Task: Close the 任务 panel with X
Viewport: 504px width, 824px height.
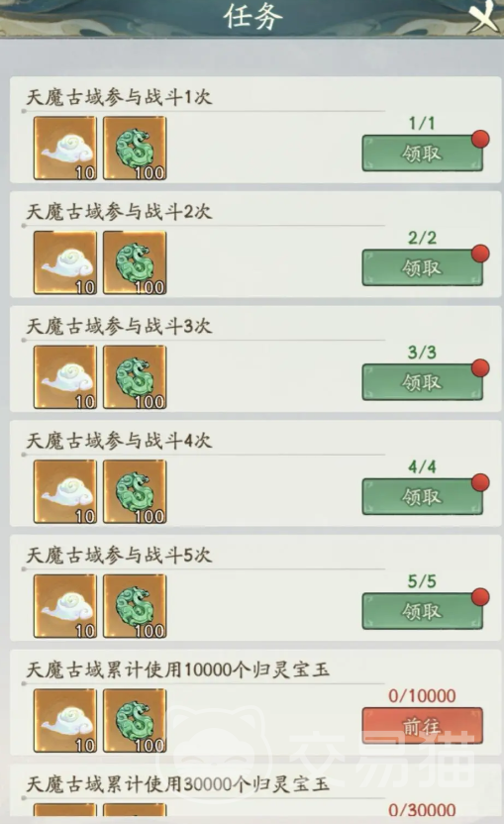Action: [484, 16]
